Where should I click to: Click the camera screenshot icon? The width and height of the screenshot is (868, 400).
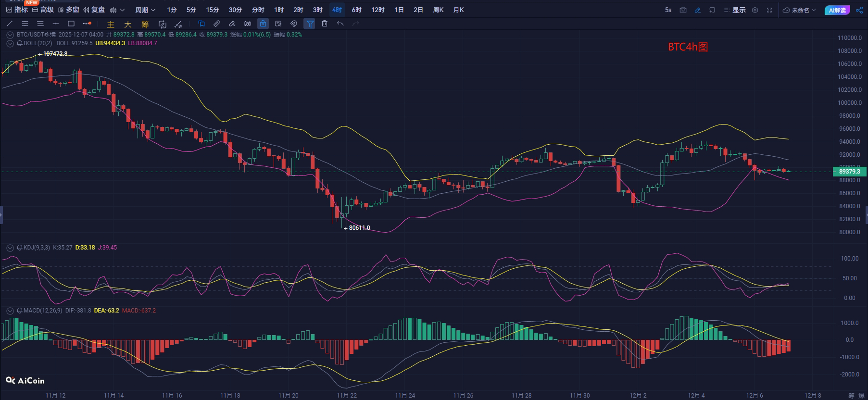(683, 10)
